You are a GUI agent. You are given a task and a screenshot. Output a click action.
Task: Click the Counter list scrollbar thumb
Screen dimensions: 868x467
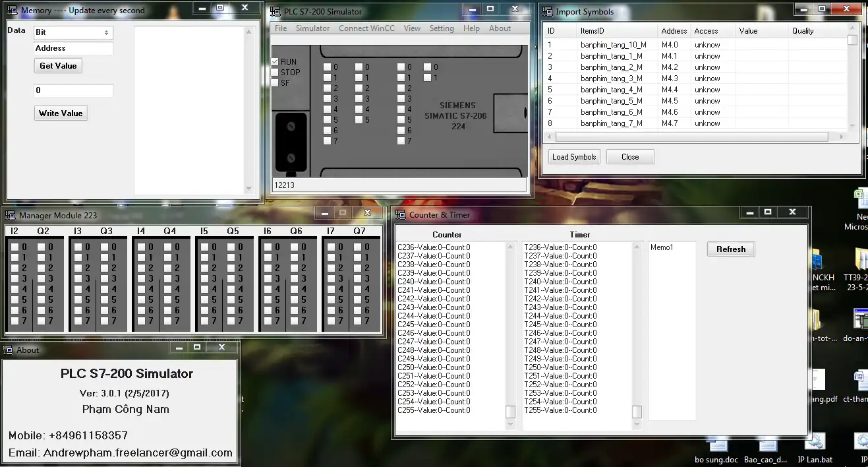click(510, 412)
